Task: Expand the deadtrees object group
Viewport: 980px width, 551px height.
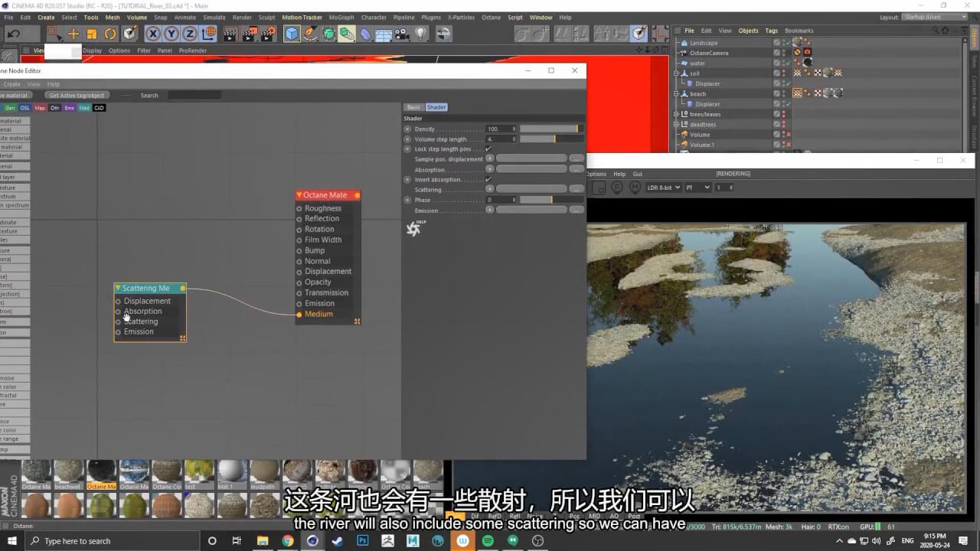Action: point(676,124)
